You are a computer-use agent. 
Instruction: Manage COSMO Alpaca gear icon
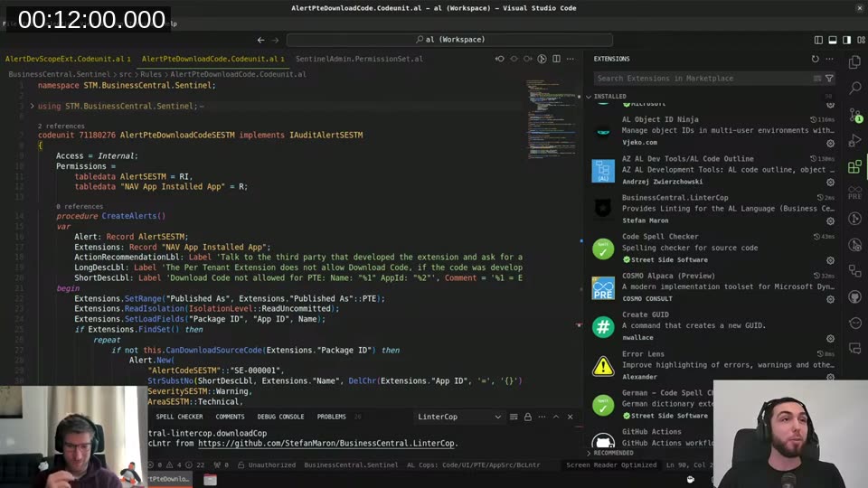coord(830,299)
